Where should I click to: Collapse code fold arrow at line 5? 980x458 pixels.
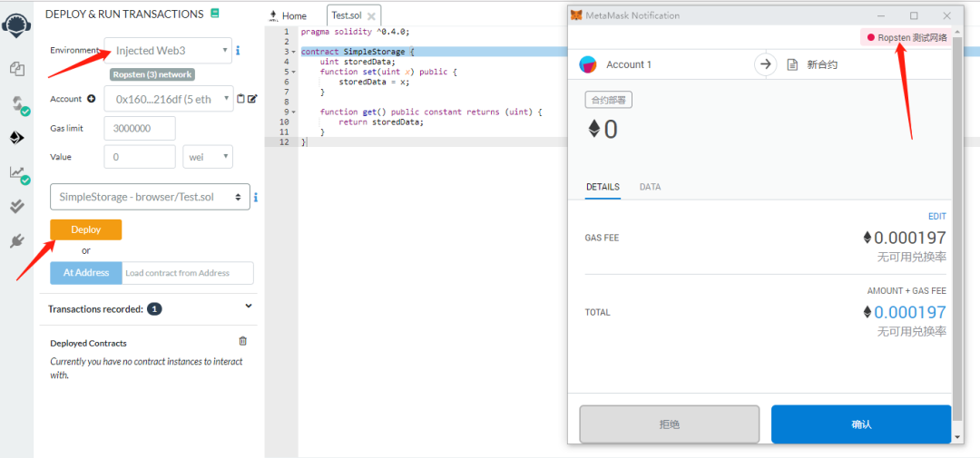point(294,72)
